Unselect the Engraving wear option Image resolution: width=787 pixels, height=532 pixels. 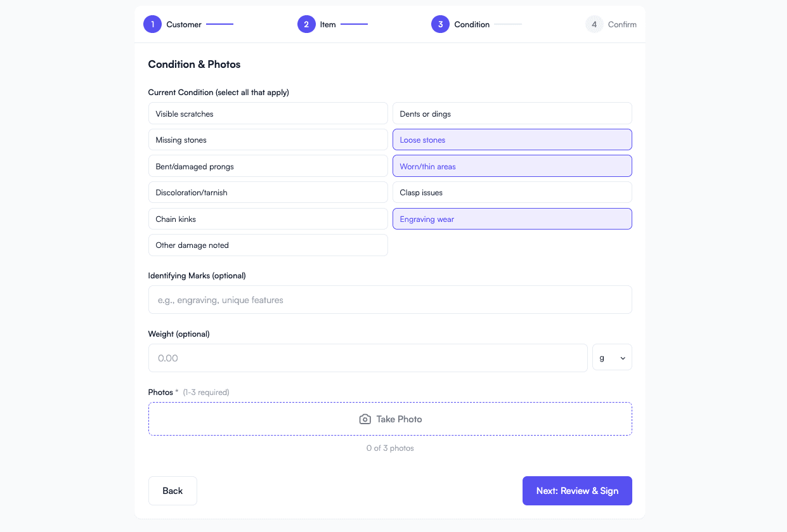pyautogui.click(x=512, y=219)
